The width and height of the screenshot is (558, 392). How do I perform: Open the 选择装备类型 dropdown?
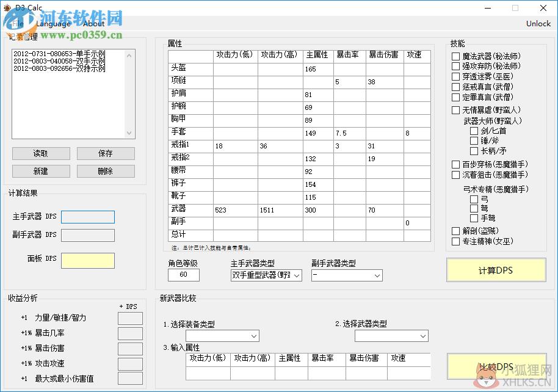222,336
